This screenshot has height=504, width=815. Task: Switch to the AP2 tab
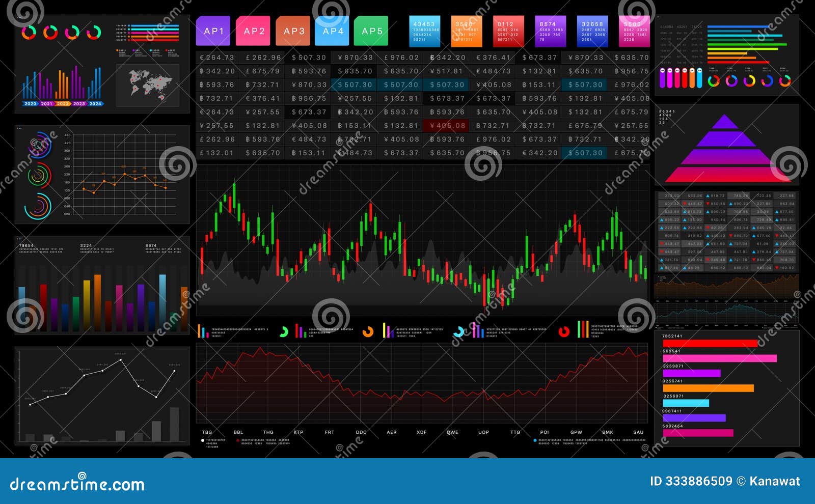[x=255, y=31]
